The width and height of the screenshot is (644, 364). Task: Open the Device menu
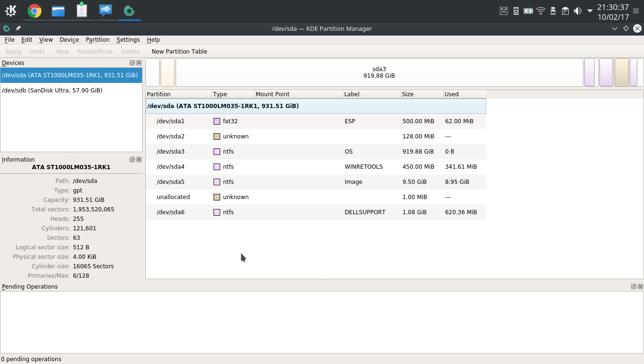pos(69,40)
